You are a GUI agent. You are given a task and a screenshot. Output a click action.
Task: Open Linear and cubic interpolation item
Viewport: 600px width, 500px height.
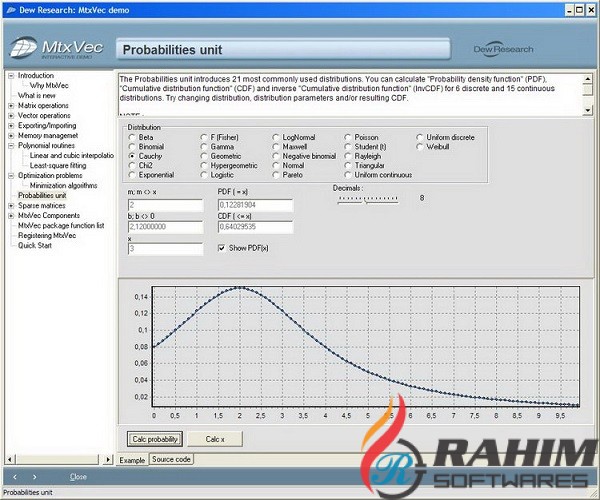pyautogui.click(x=72, y=155)
